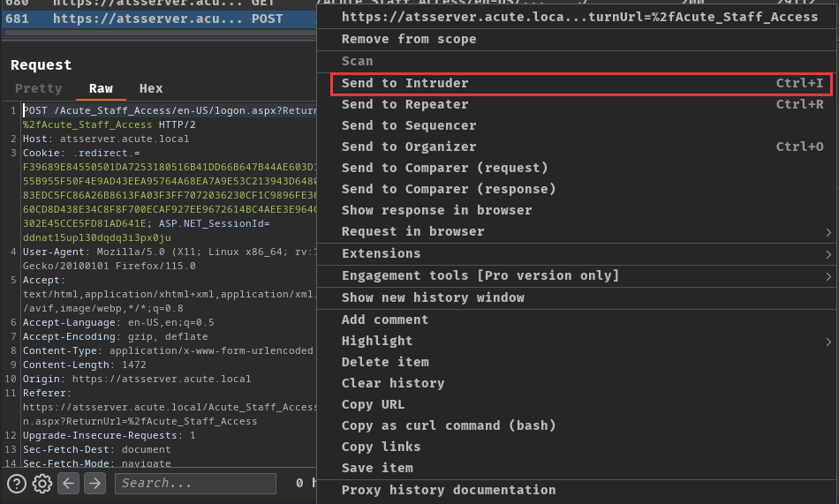Click the Accept-Language header line
Image resolution: width=839 pixels, height=504 pixels.
click(118, 323)
